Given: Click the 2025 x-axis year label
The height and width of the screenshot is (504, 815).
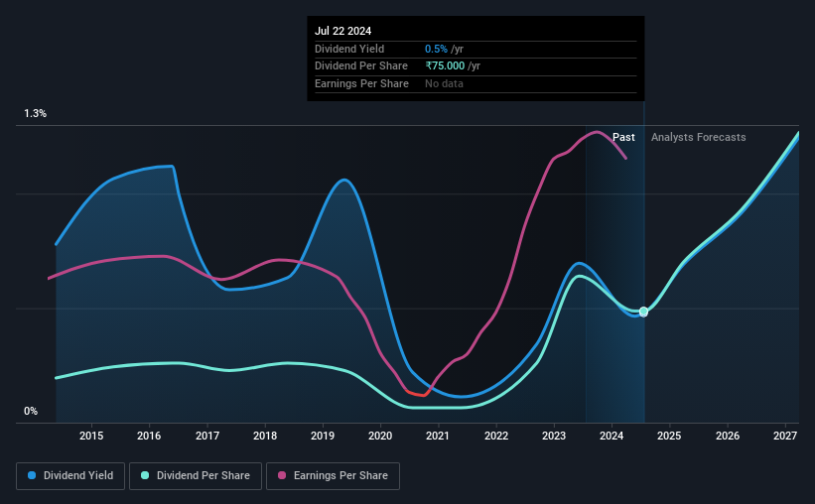Looking at the screenshot, I should 669,436.
